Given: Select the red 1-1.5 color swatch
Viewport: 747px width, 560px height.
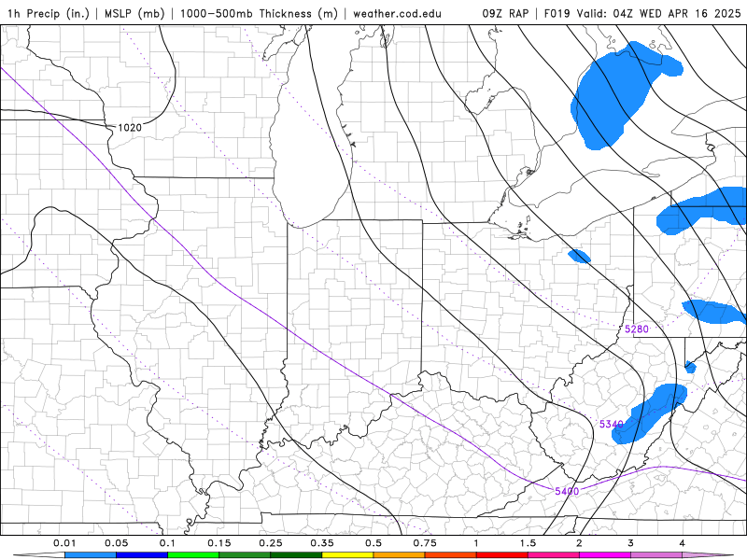Looking at the screenshot, I should coord(502,555).
